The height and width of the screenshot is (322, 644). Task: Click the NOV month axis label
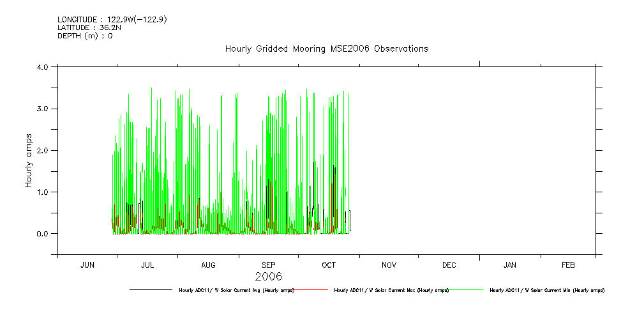(x=389, y=264)
